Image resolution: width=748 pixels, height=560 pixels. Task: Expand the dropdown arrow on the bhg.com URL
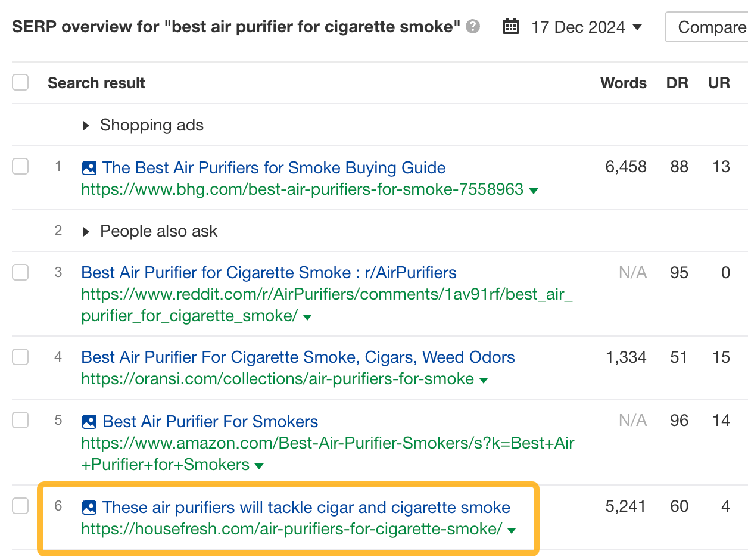pyautogui.click(x=534, y=191)
